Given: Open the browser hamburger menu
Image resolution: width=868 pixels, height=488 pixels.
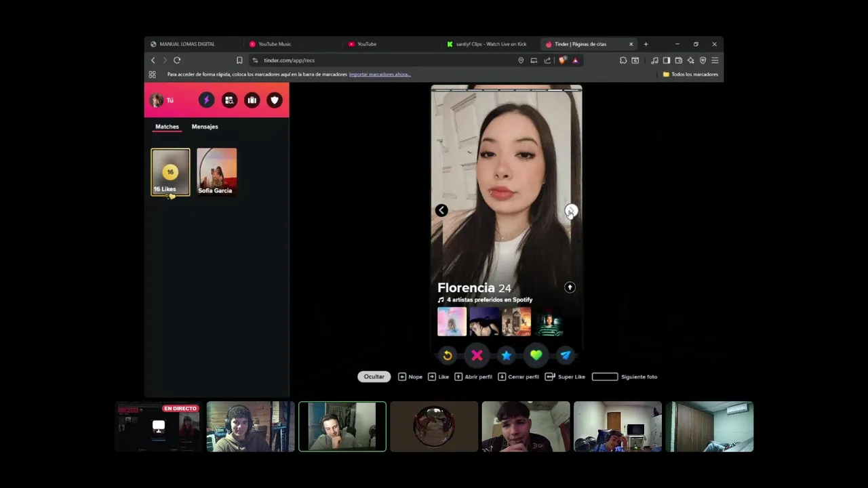Looking at the screenshot, I should coord(715,60).
